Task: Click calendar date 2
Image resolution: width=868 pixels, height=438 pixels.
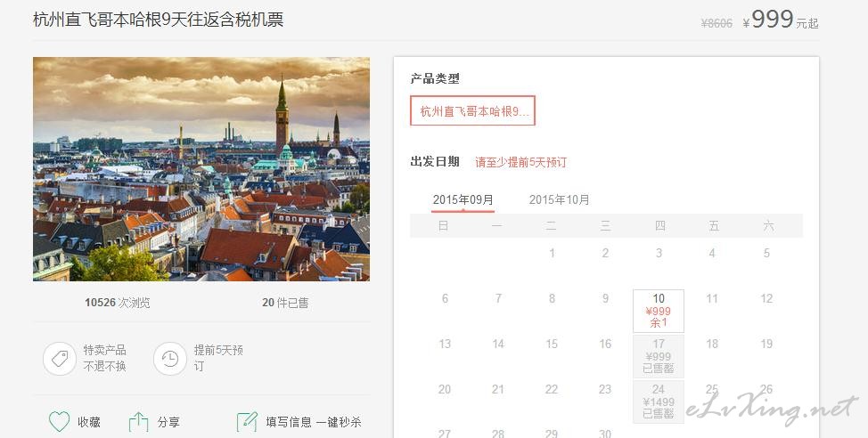Action: coord(605,254)
